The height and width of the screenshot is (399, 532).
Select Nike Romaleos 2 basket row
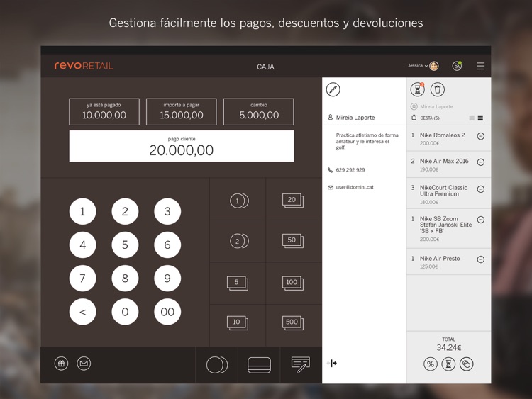tap(448, 138)
